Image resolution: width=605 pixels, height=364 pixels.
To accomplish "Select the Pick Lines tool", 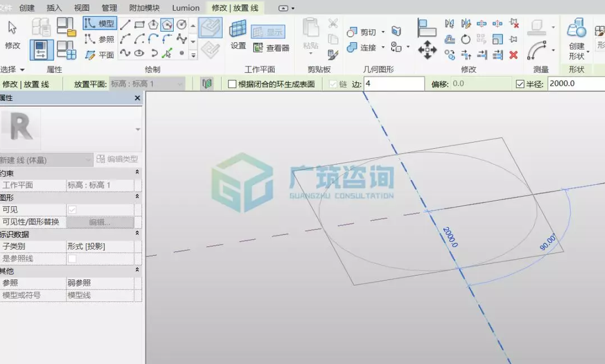I will click(x=167, y=53).
